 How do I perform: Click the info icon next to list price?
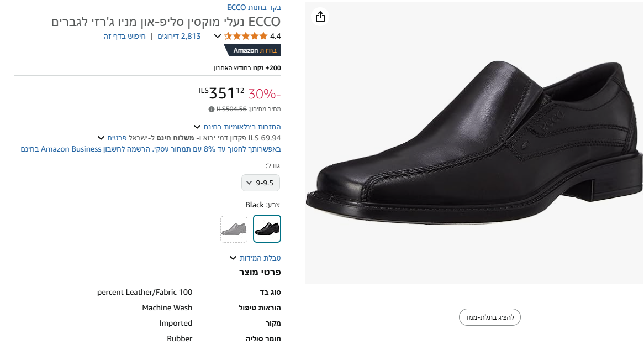(211, 108)
